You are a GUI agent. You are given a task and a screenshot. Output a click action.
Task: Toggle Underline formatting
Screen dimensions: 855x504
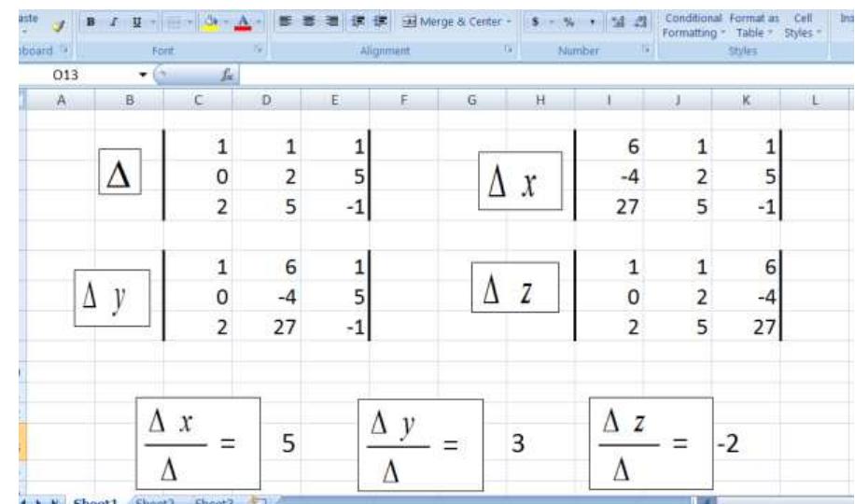pyautogui.click(x=136, y=22)
